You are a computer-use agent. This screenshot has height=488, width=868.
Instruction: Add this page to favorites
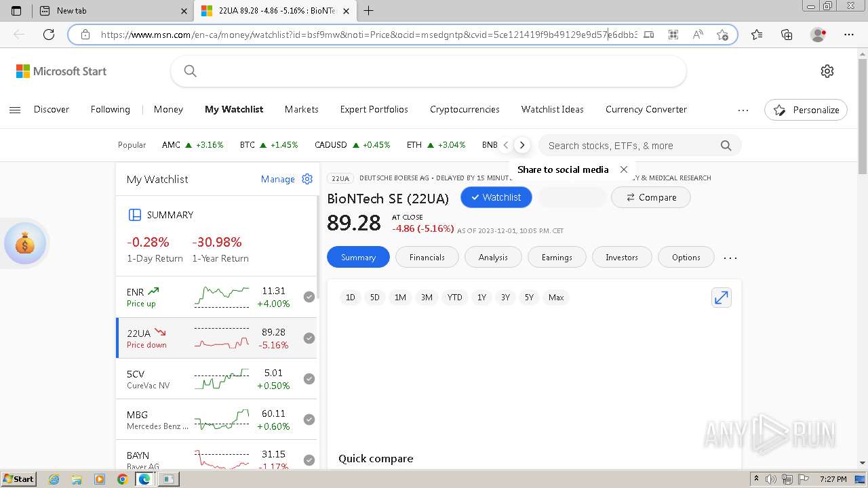click(722, 35)
